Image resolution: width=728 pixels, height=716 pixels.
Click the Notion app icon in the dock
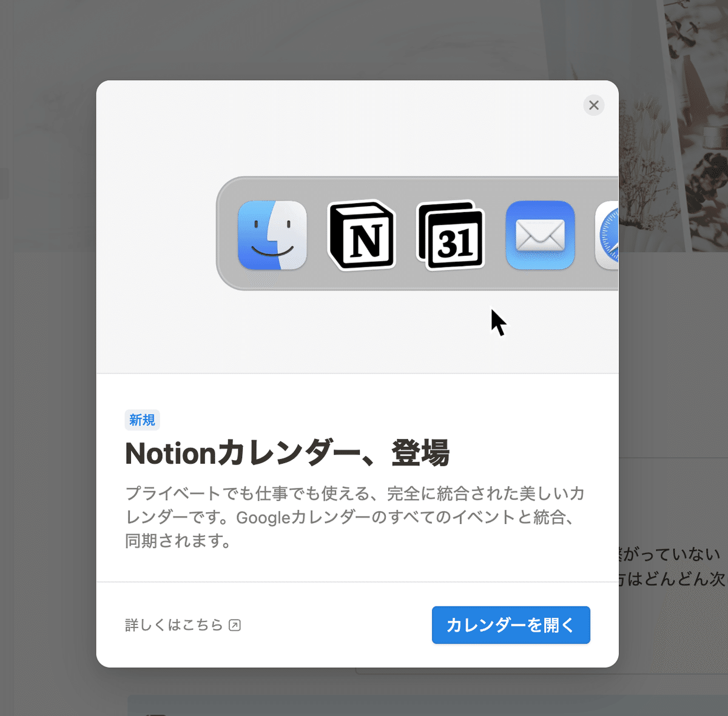tap(362, 235)
